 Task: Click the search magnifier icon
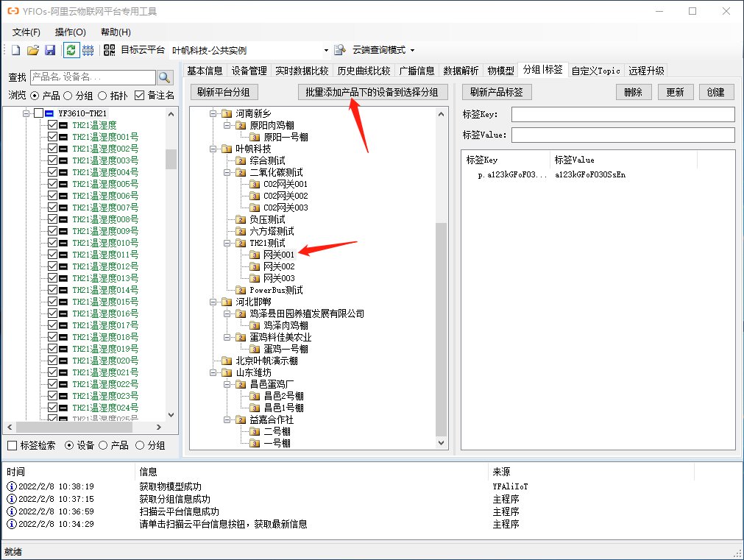[x=166, y=77]
